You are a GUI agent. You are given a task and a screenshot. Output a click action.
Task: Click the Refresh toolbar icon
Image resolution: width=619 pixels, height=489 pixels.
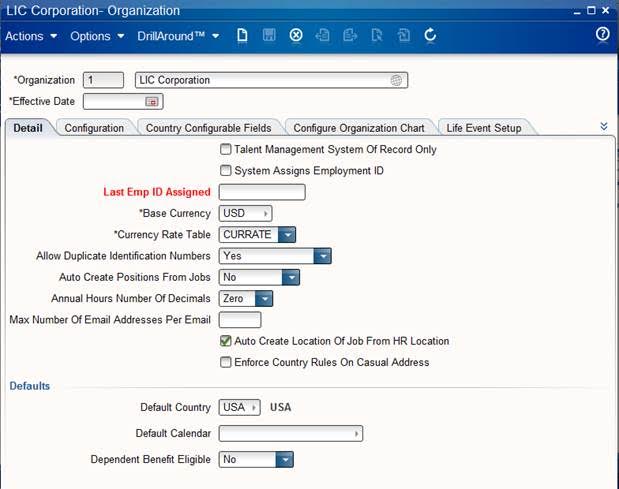430,35
